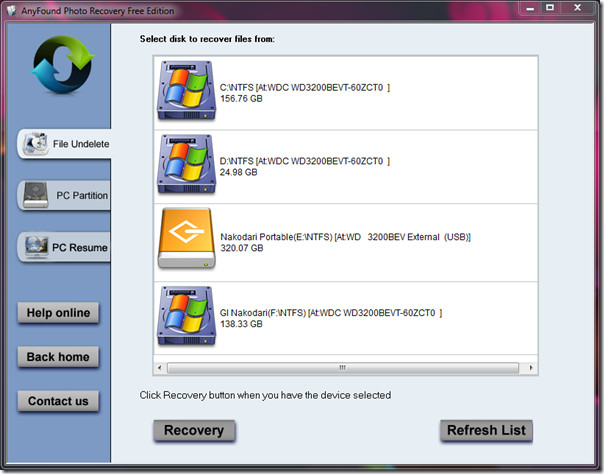This screenshot has width=604, height=474.
Task: Switch to the File Undelete tab
Action: (64, 144)
